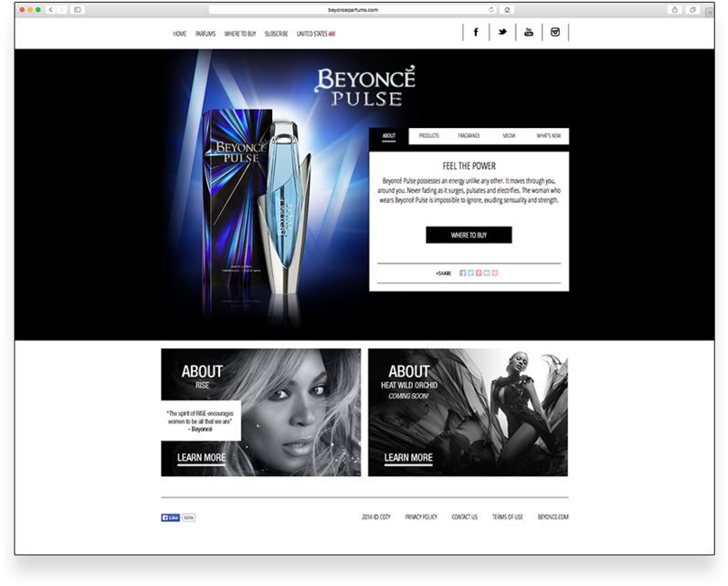Open CONTACT US footer link

[x=464, y=517]
